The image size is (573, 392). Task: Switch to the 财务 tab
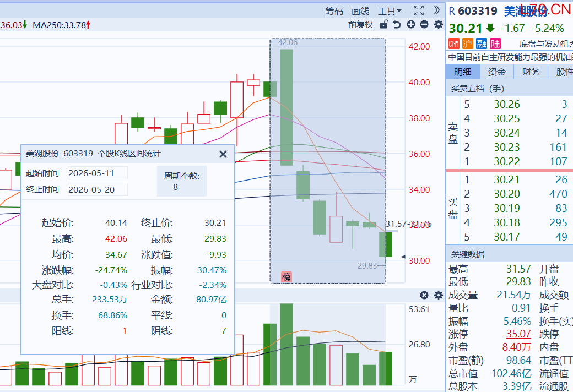pos(531,72)
